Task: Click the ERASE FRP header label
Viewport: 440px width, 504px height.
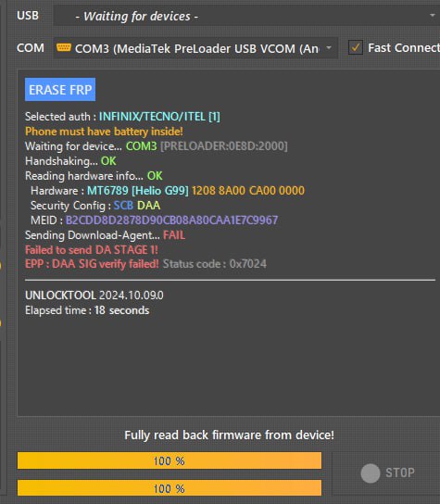Action: point(60,90)
